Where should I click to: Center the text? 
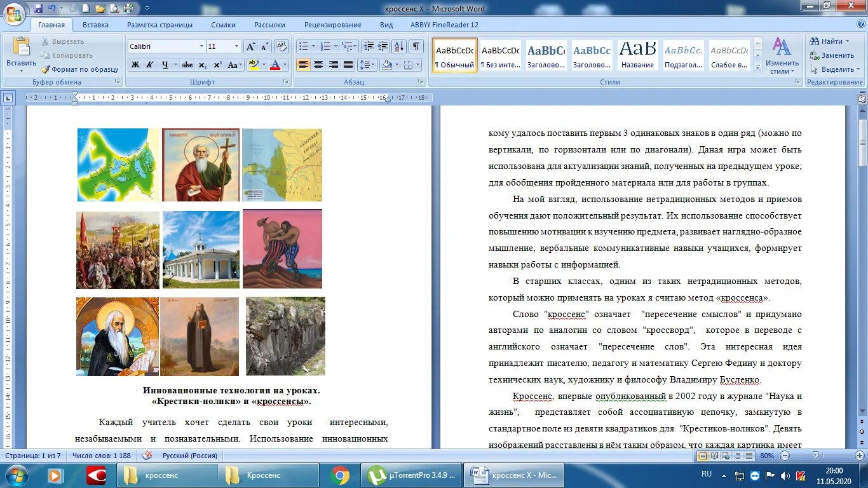pos(318,65)
